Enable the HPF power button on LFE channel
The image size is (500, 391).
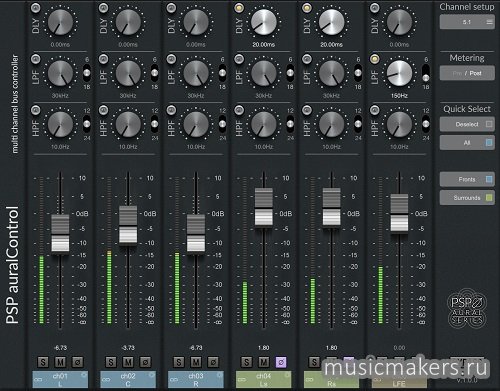375,110
